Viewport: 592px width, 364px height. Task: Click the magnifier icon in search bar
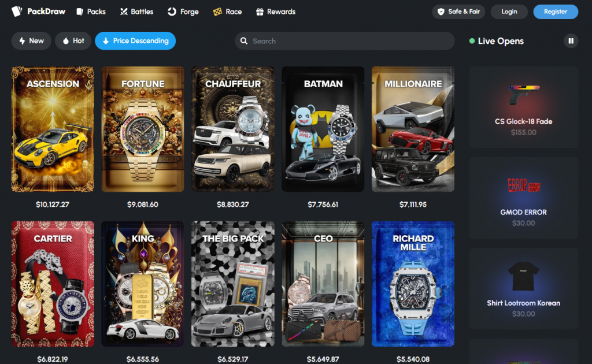245,41
